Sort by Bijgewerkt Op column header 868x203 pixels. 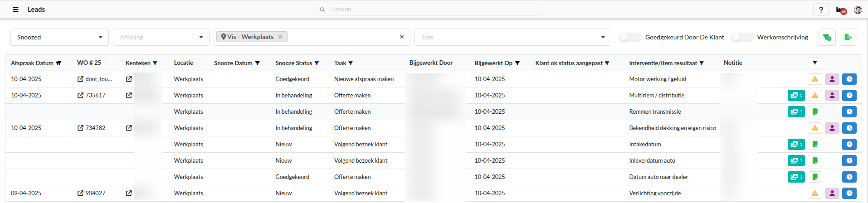(x=497, y=63)
